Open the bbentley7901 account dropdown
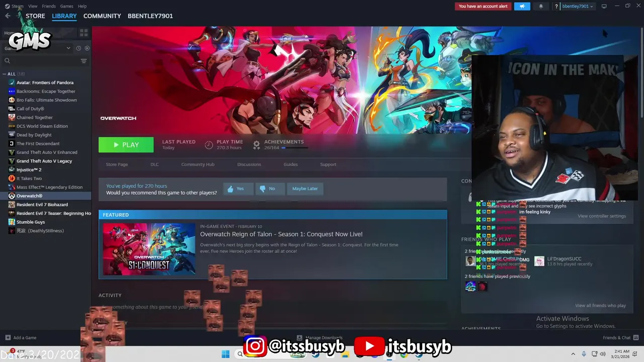Screen dimensions: 644x362 point(577,6)
